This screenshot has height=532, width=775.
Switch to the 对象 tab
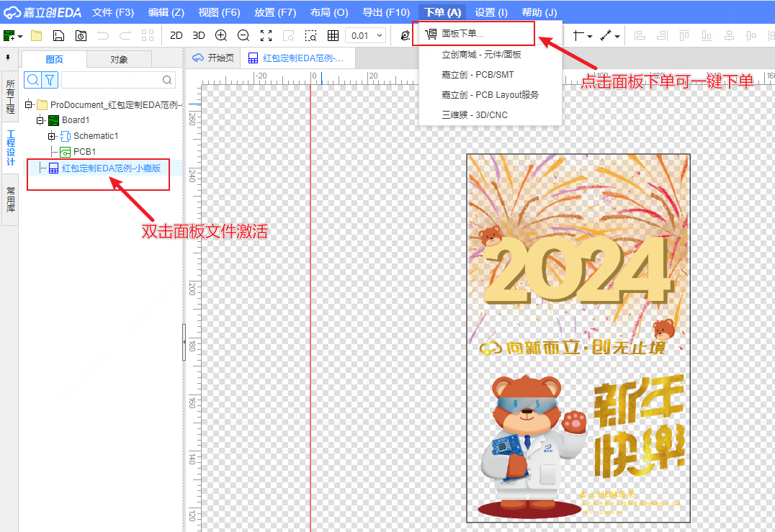(119, 59)
